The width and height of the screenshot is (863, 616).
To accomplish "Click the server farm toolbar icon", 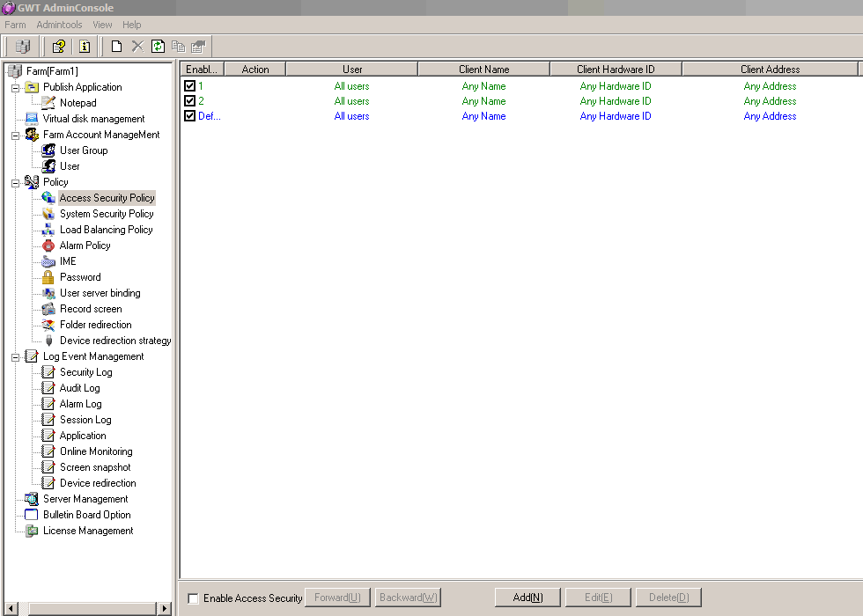I will (23, 47).
